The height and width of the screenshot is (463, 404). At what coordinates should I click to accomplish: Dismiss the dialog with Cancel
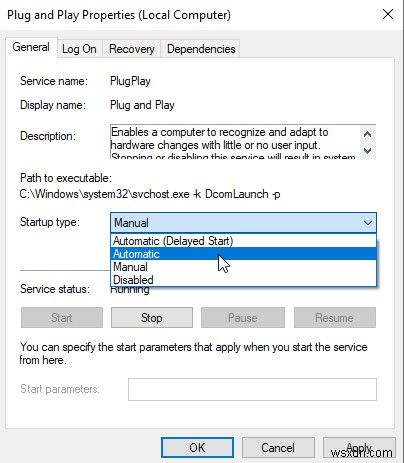[278, 448]
